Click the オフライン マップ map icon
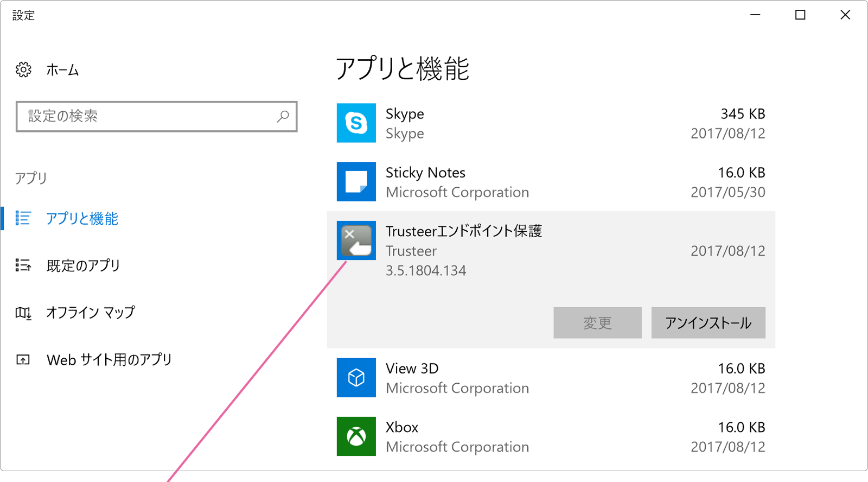The width and height of the screenshot is (868, 482). (23, 313)
